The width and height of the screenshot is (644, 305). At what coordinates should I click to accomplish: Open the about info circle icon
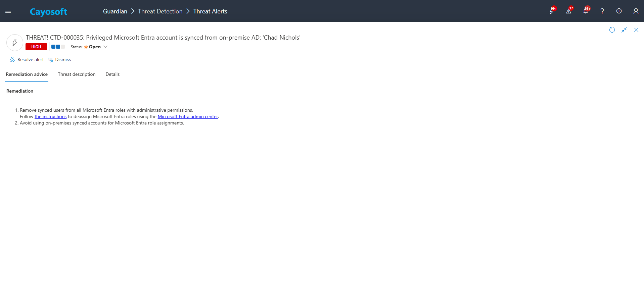tap(619, 11)
